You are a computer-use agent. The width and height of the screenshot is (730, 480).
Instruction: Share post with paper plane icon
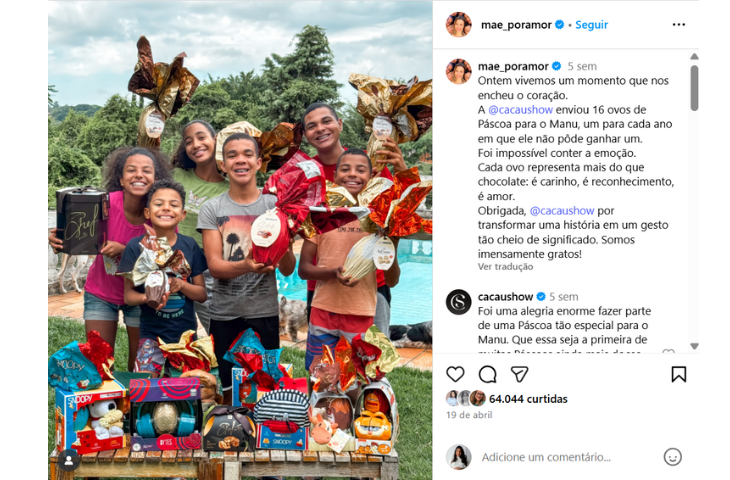519,374
